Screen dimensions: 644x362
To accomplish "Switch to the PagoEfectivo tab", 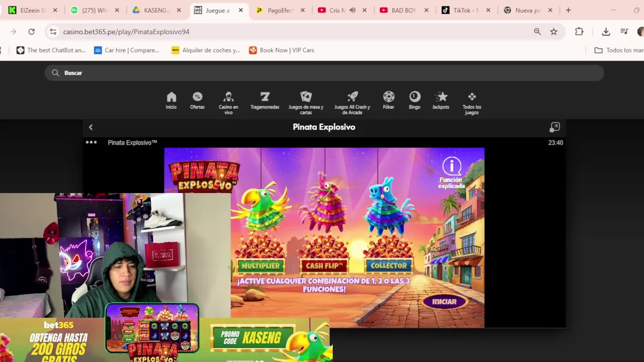I will [280, 10].
